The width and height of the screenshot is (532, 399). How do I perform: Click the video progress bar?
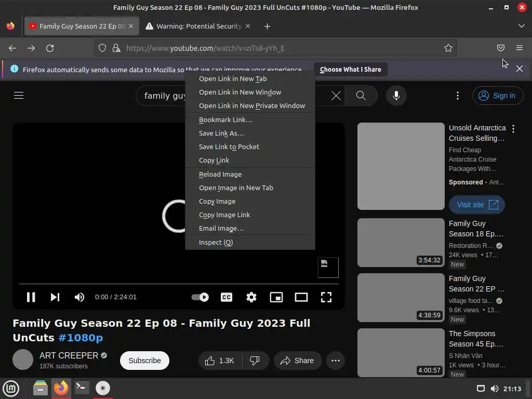pyautogui.click(x=179, y=284)
